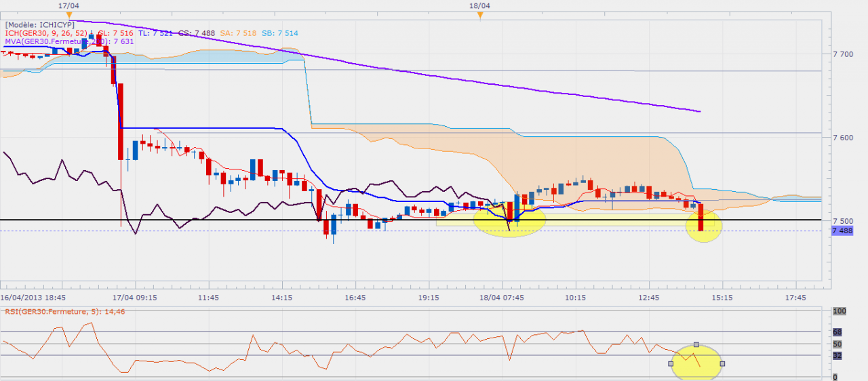Image resolution: width=868 pixels, height=381 pixels.
Task: Select the ICH(GER30, 9, 26, 52) indicator label
Action: [46, 33]
